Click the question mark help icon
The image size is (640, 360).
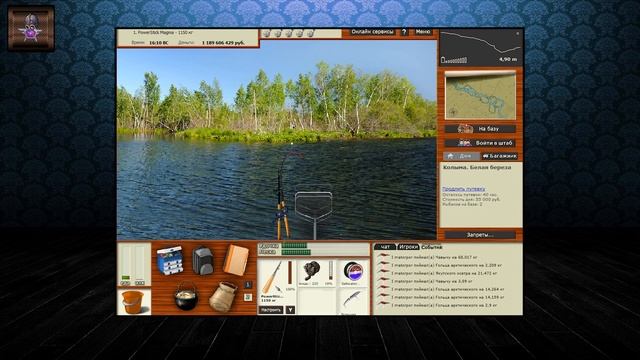point(404,32)
